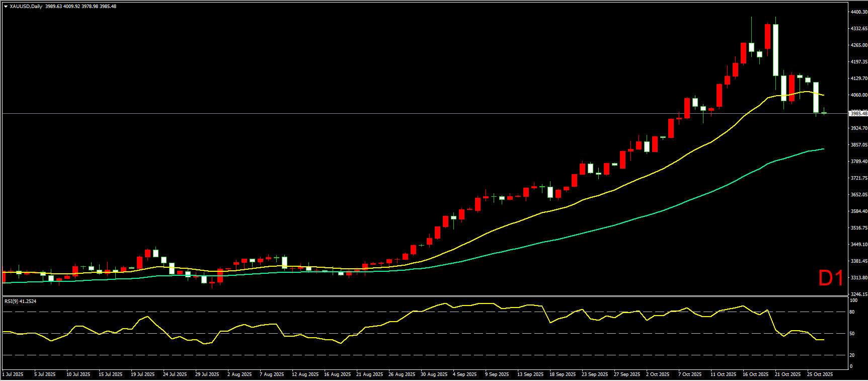Viewport: 868px width, 381px height.
Task: Click the XAUUSD,Daily chart title text
Action: tap(26, 7)
